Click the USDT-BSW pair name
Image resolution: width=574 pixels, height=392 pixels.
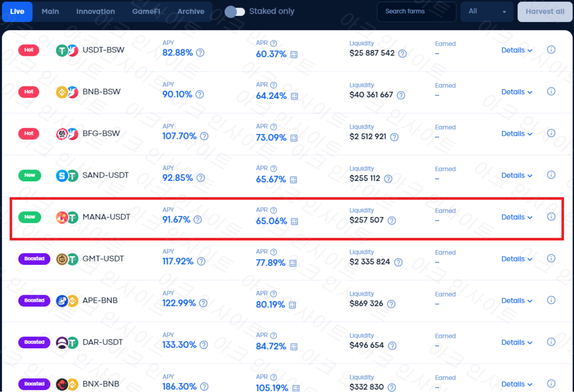104,50
